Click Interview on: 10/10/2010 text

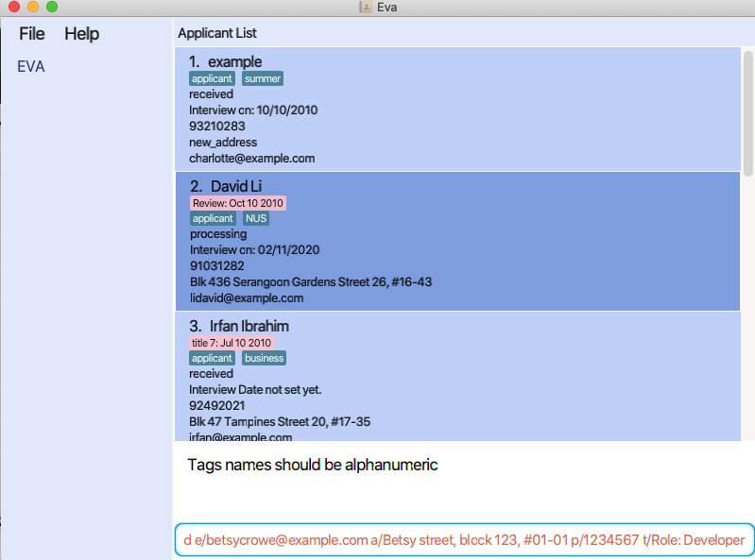pos(253,110)
